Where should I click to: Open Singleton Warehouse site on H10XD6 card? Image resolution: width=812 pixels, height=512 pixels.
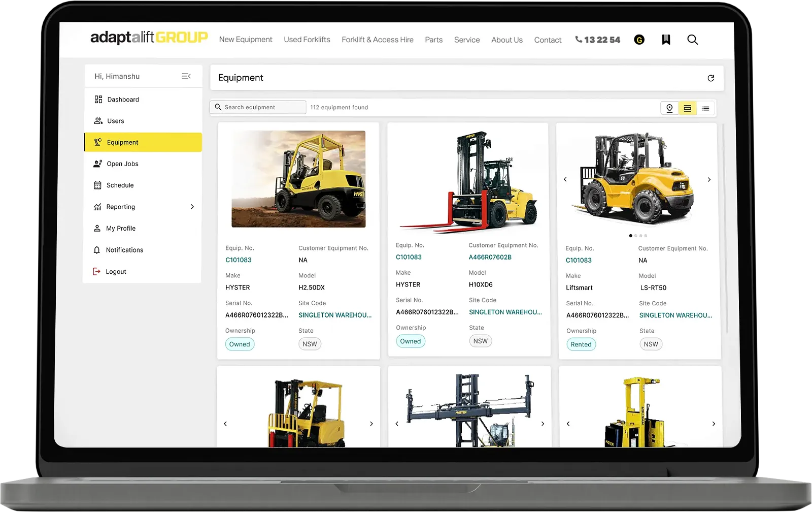[505, 312]
